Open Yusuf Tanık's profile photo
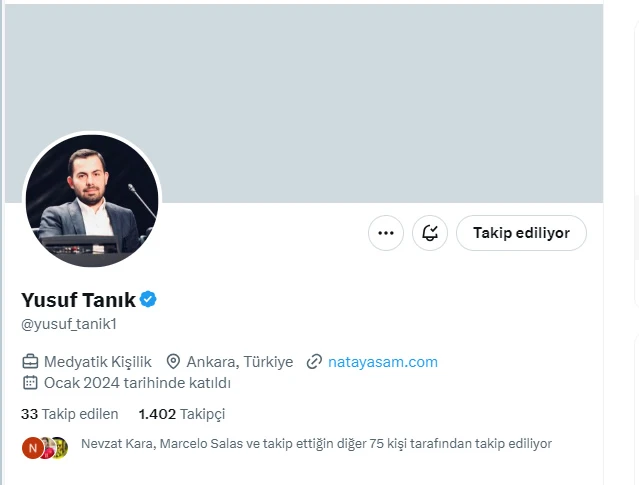This screenshot has height=485, width=639. tap(92, 200)
